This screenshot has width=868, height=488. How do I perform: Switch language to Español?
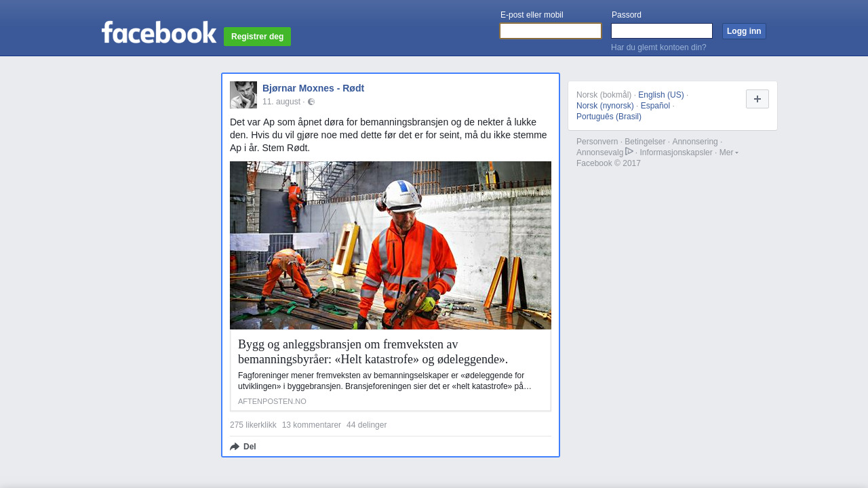tap(655, 106)
